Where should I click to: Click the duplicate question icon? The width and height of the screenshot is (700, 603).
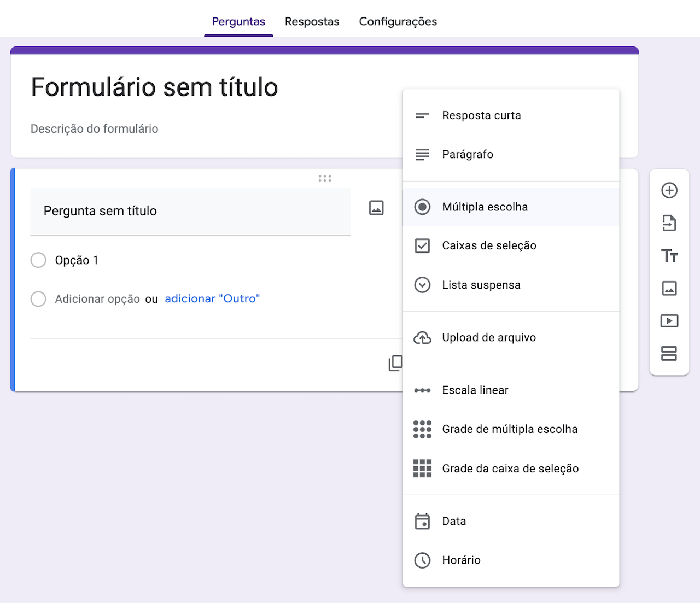pyautogui.click(x=395, y=363)
